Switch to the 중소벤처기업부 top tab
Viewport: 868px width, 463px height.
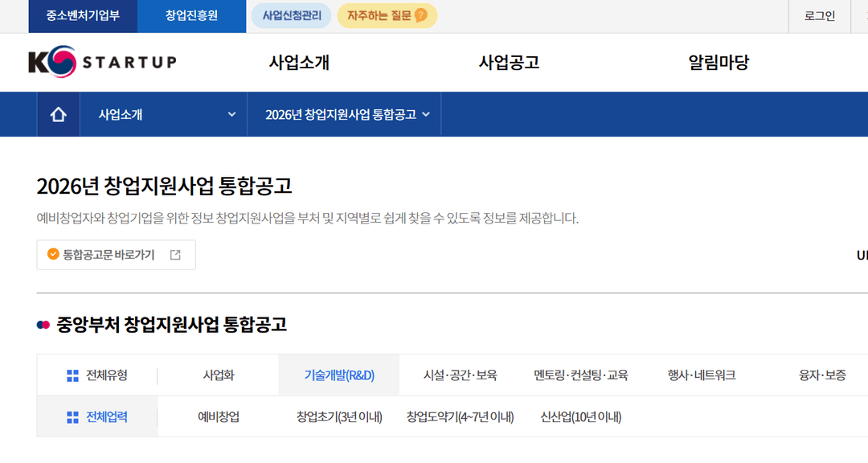point(83,15)
